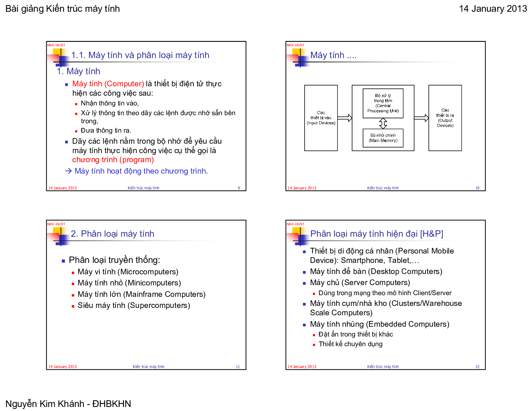Click bullet 'Đưa thông tin ra.'
Screen dimensions: 532x411
106,130
